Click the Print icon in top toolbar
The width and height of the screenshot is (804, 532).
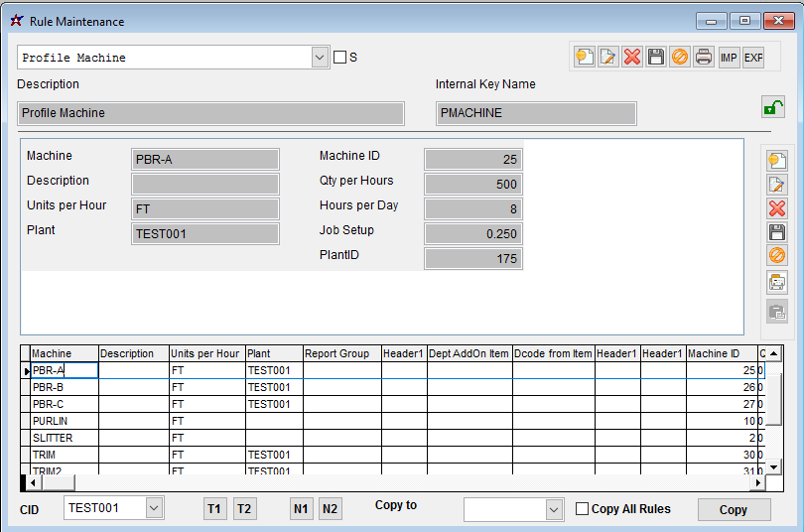[704, 57]
